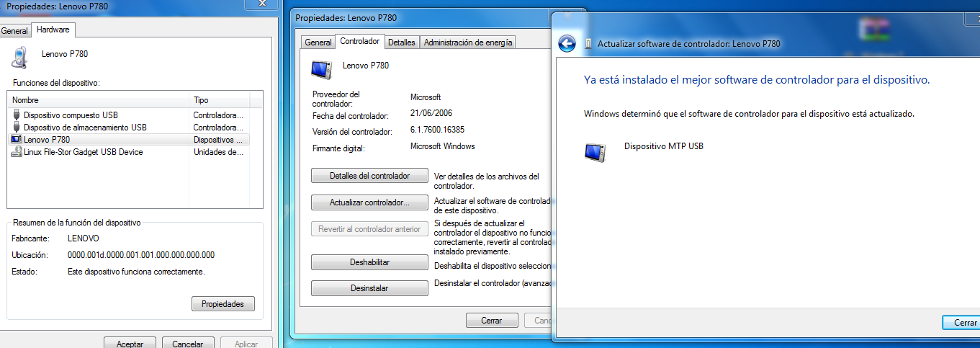The width and height of the screenshot is (980, 348).
Task: Click the Propiedades button
Action: 223,304
